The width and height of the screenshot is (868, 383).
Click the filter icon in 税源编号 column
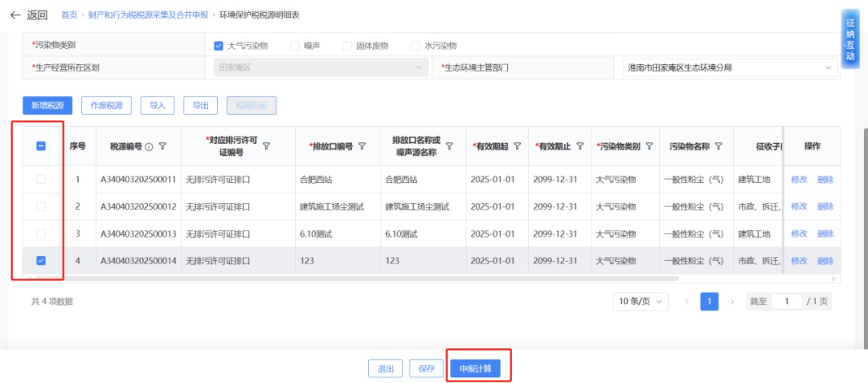tap(163, 147)
